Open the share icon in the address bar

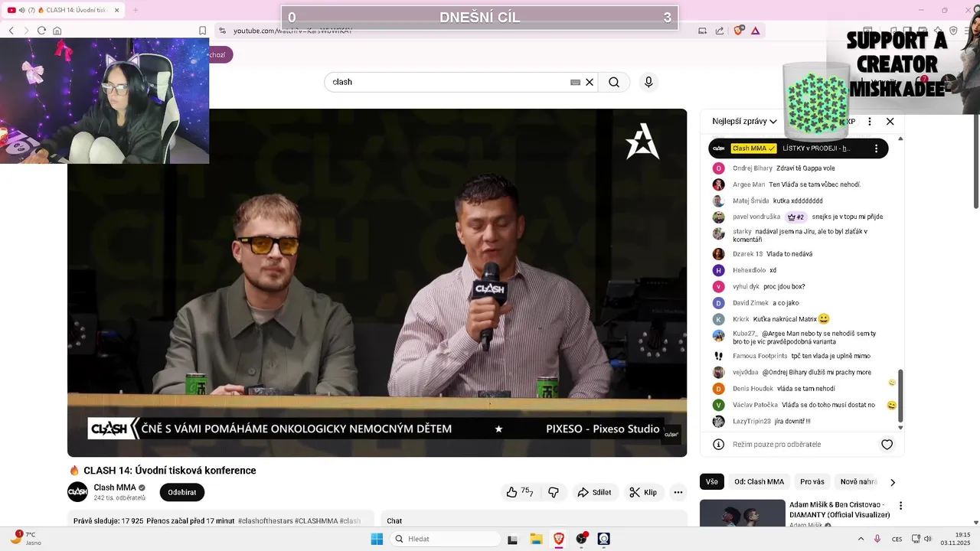pyautogui.click(x=720, y=31)
